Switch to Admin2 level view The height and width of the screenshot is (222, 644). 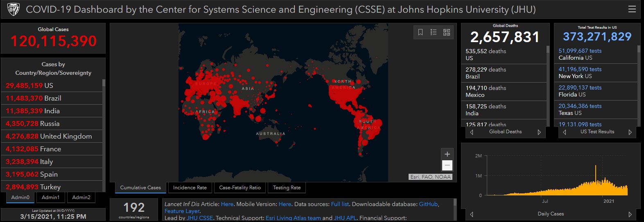(x=81, y=197)
